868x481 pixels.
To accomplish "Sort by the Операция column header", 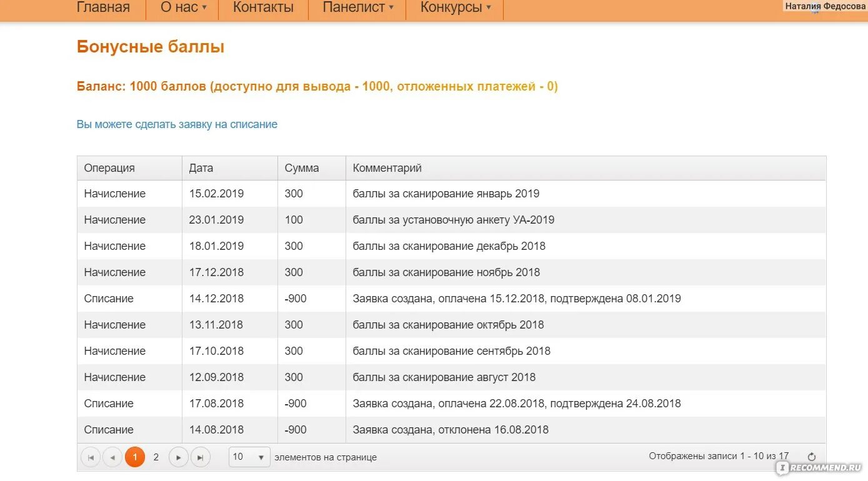I will click(x=129, y=168).
